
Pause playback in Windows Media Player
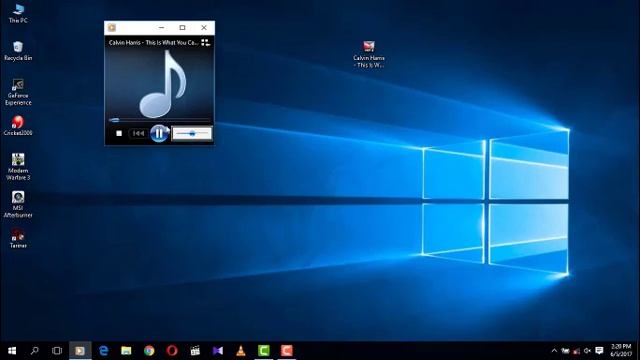(158, 133)
